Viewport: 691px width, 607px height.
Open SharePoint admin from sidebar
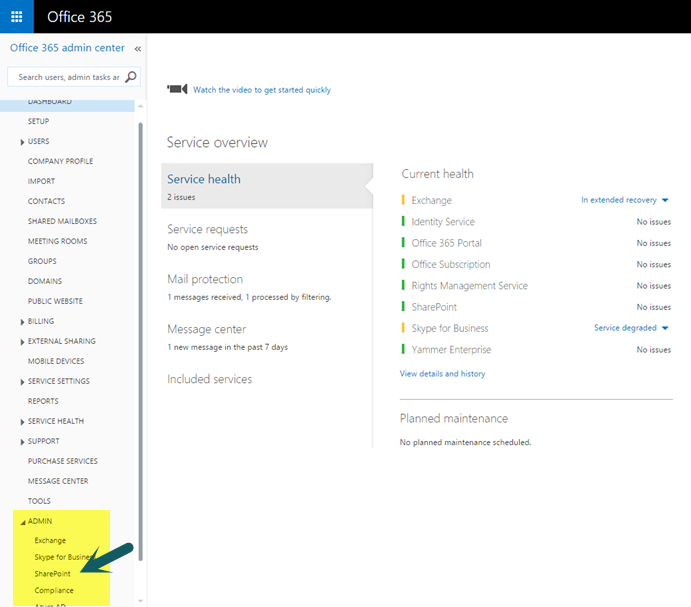pyautogui.click(x=52, y=574)
